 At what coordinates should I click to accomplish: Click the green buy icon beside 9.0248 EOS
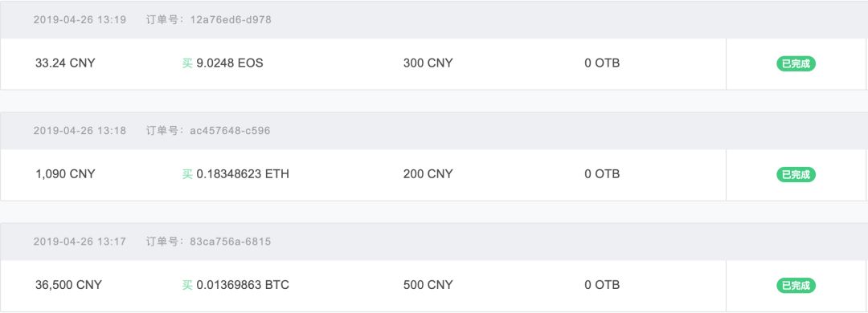click(x=187, y=63)
